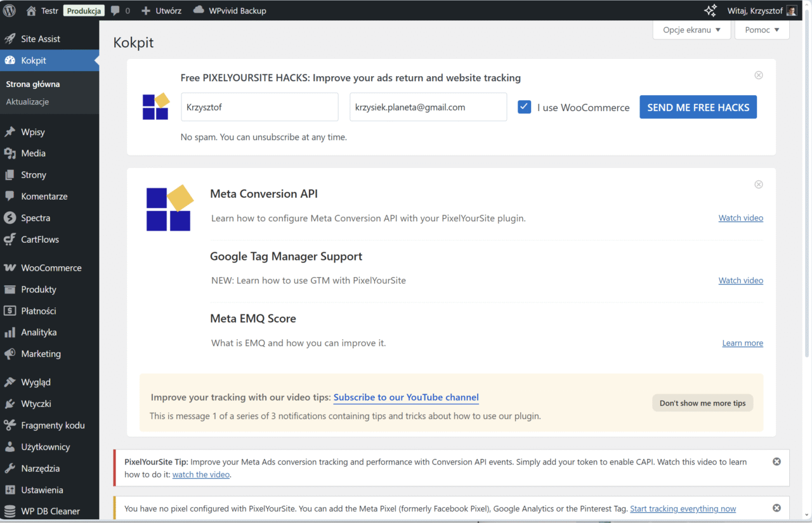The height and width of the screenshot is (523, 812).
Task: Click the Płatności dollar icon
Action: (x=10, y=311)
